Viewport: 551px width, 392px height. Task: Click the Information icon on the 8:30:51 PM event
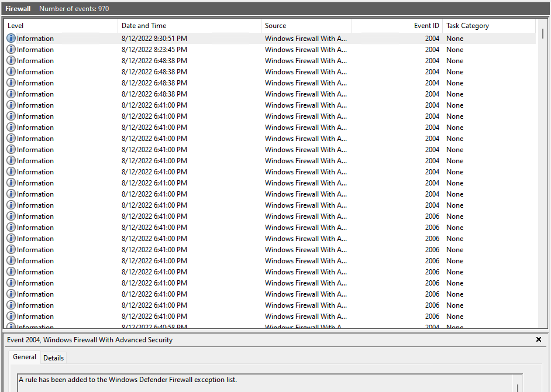(x=11, y=38)
